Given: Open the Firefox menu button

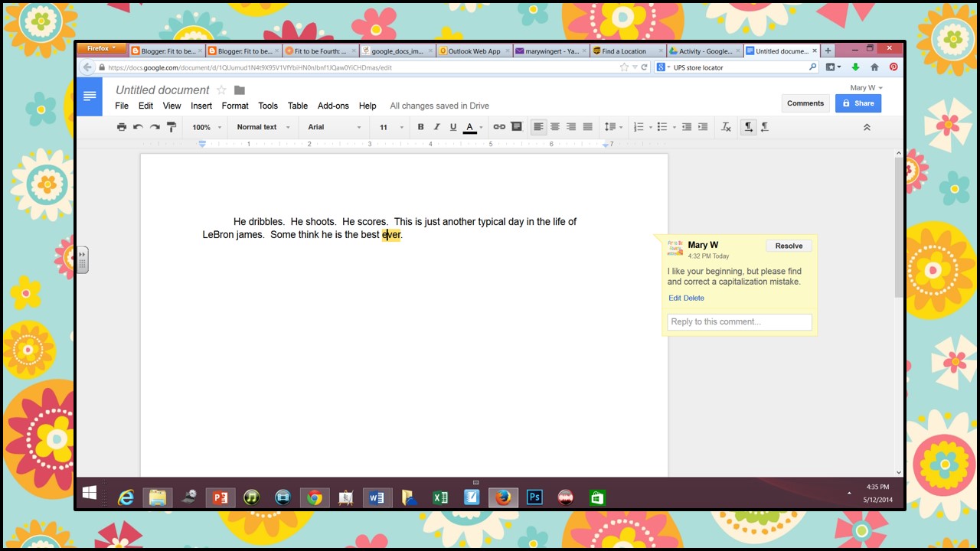Looking at the screenshot, I should (x=101, y=49).
